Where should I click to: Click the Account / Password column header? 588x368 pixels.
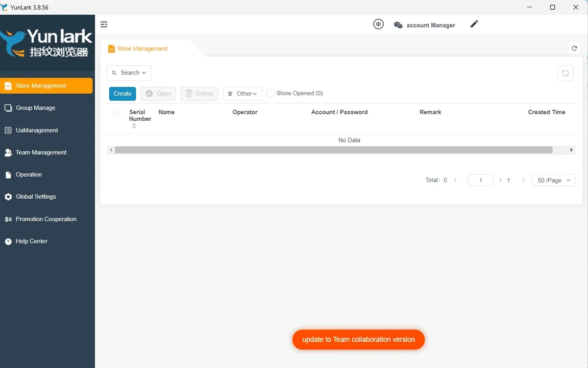(x=340, y=112)
